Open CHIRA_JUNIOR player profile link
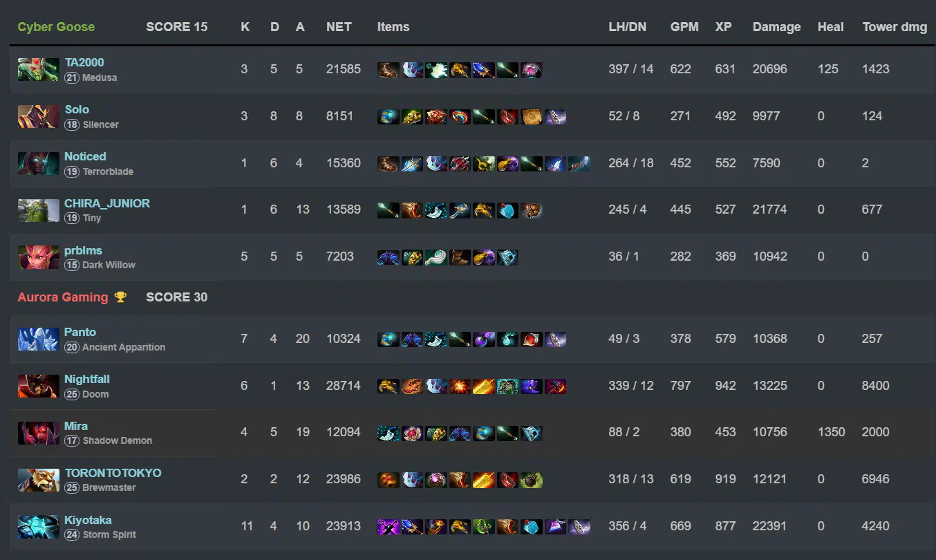936x560 pixels. 107,203
